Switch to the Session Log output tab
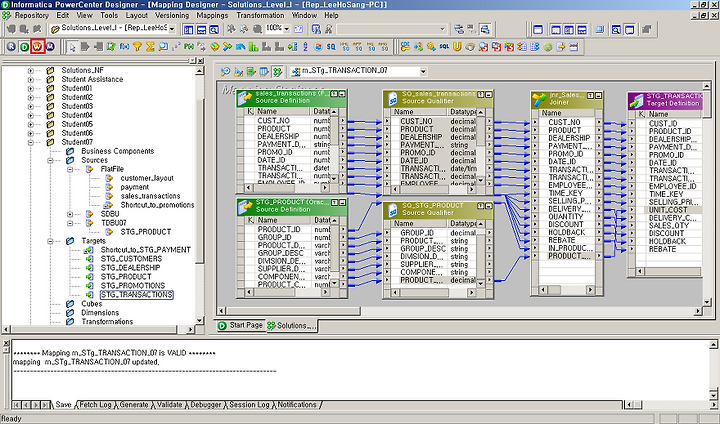The width and height of the screenshot is (720, 424). tap(249, 405)
